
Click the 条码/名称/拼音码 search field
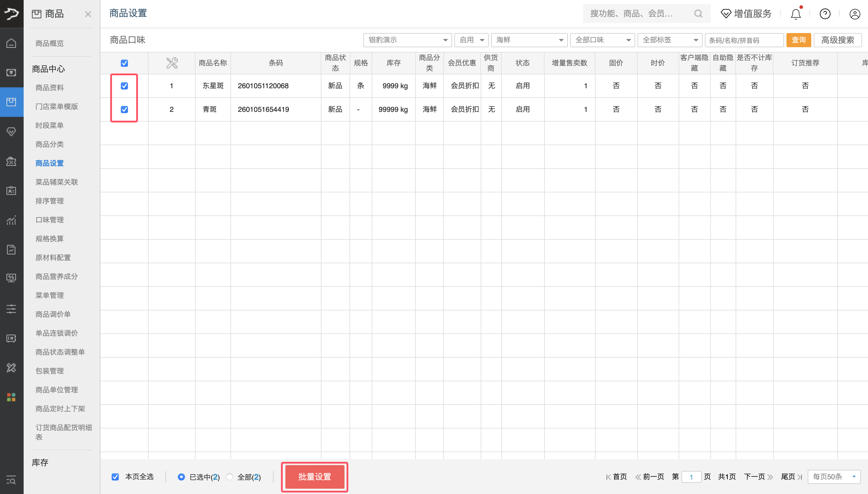pos(744,40)
